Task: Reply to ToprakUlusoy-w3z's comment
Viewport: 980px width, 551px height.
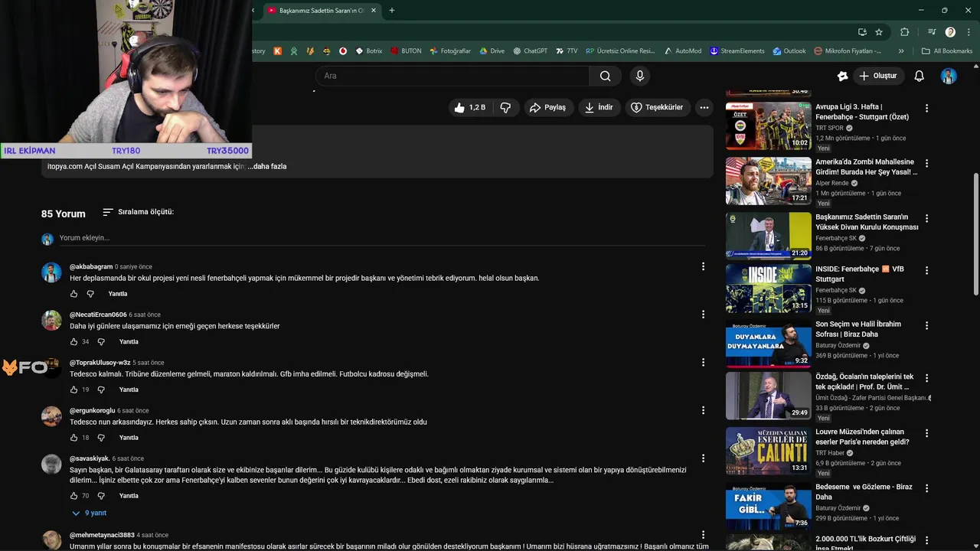Action: tap(129, 390)
